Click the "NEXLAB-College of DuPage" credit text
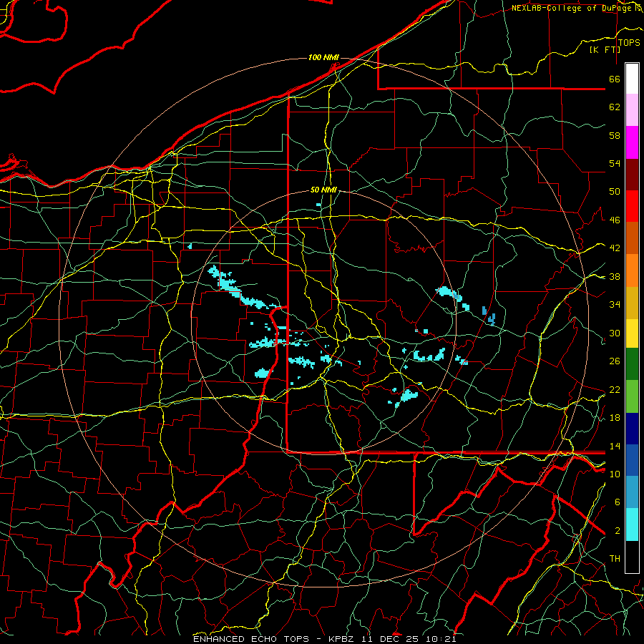The image size is (644, 644). tap(571, 8)
